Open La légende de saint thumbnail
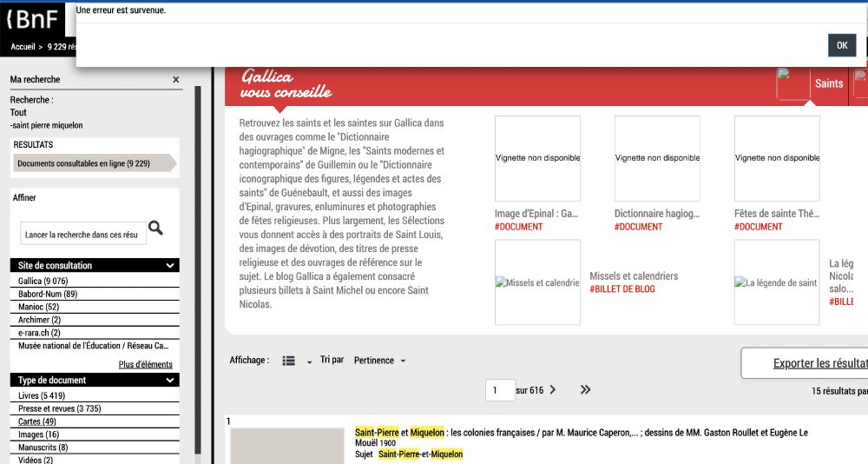The height and width of the screenshot is (464, 868). point(777,282)
